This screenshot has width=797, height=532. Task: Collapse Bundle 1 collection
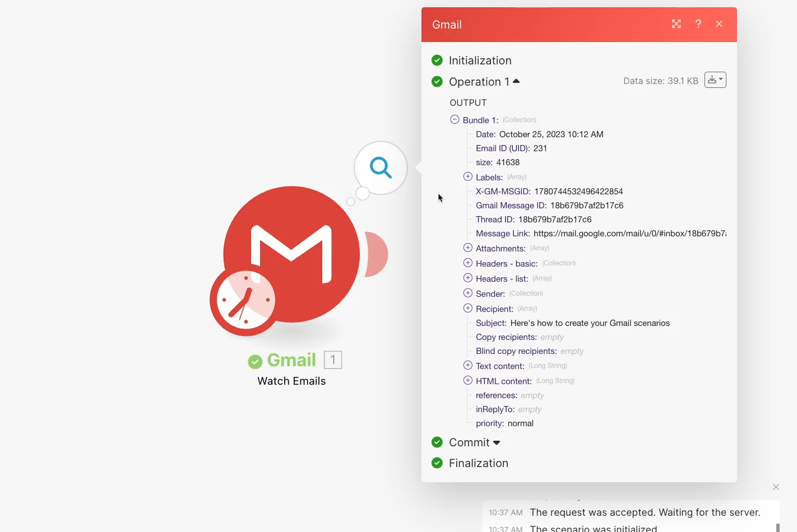(x=455, y=119)
